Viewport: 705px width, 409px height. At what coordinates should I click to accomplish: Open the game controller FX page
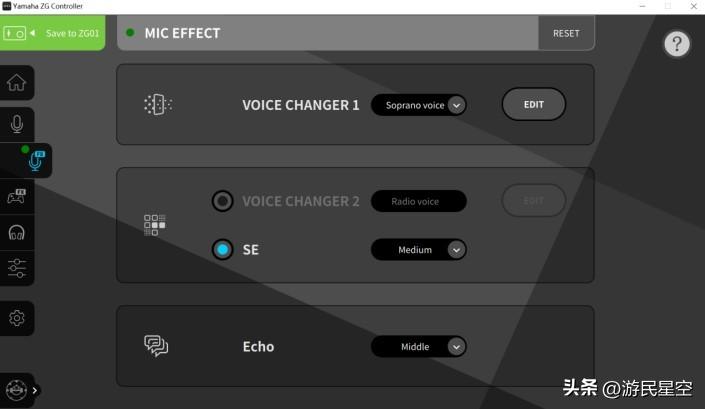[x=17, y=196]
